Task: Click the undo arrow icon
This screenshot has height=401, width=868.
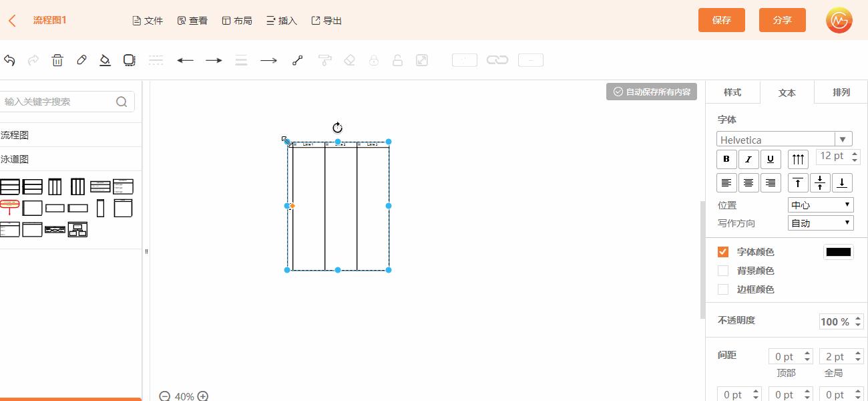Action: [x=9, y=60]
